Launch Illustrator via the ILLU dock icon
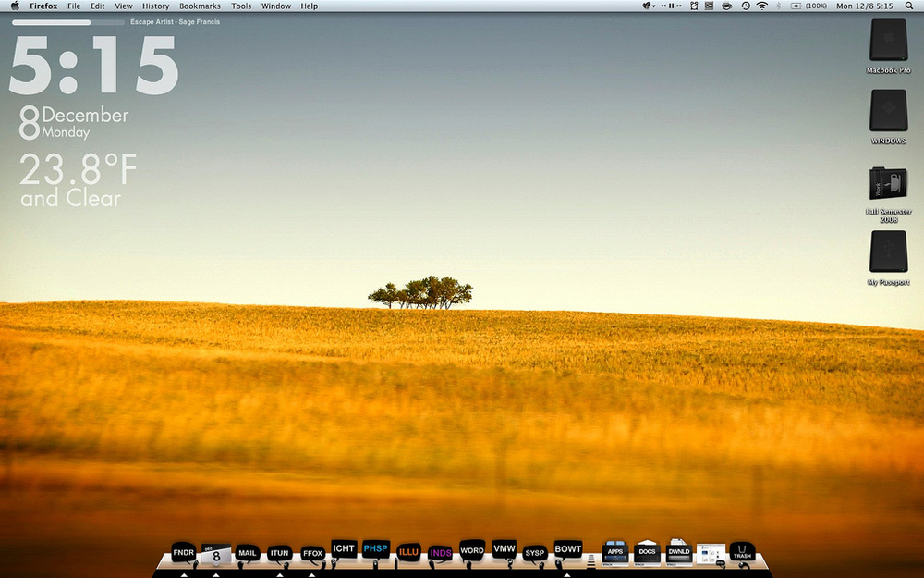Image resolution: width=924 pixels, height=578 pixels. [408, 552]
